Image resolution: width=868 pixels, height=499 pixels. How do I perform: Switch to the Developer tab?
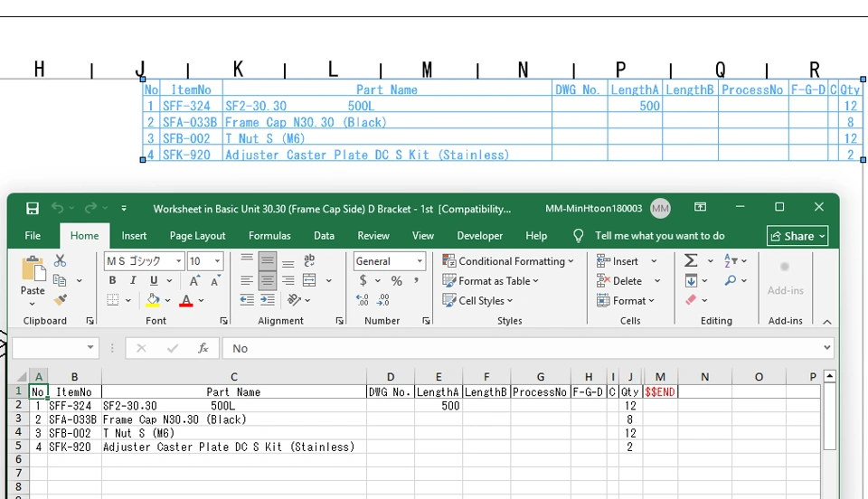tap(480, 236)
